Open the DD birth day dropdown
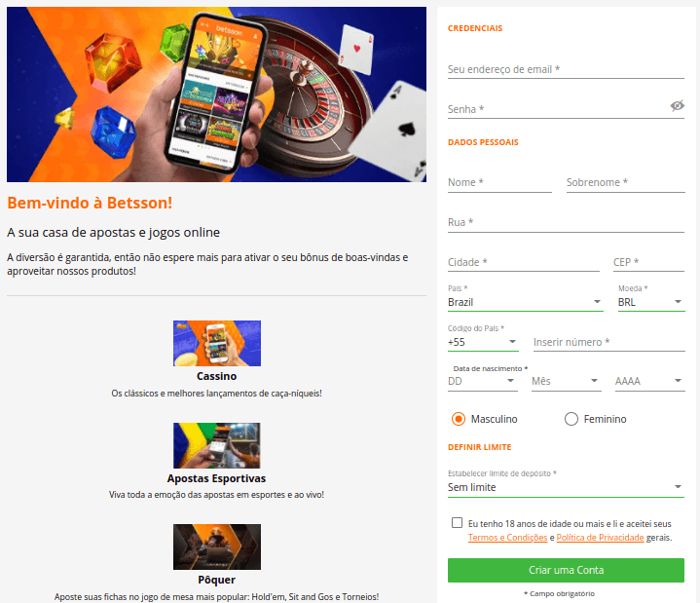The height and width of the screenshot is (603, 700). click(483, 382)
